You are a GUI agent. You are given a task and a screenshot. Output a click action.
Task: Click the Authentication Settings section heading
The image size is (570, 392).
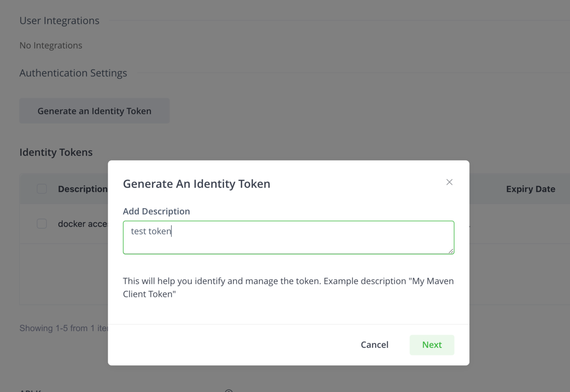pyautogui.click(x=73, y=73)
